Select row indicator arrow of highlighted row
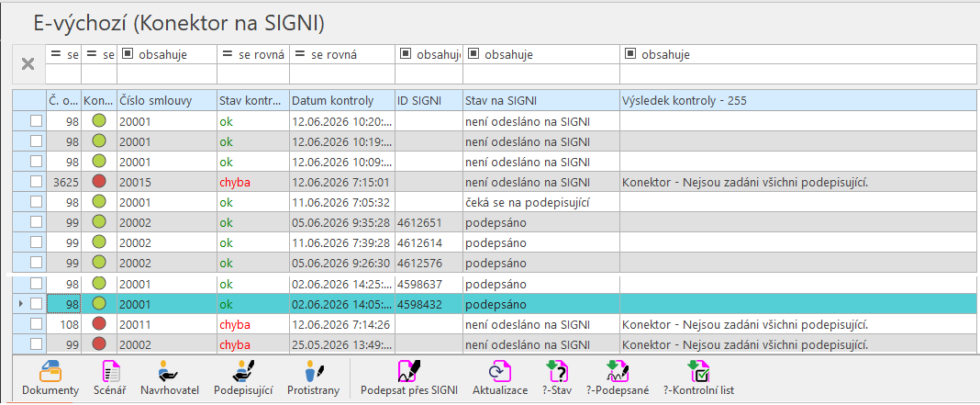 tap(20, 304)
